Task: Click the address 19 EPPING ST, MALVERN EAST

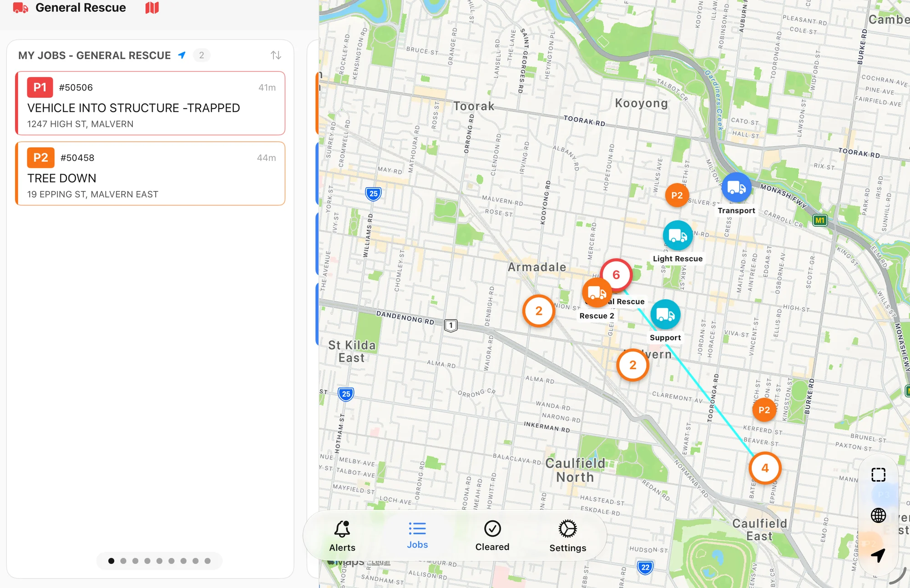Action: click(93, 194)
